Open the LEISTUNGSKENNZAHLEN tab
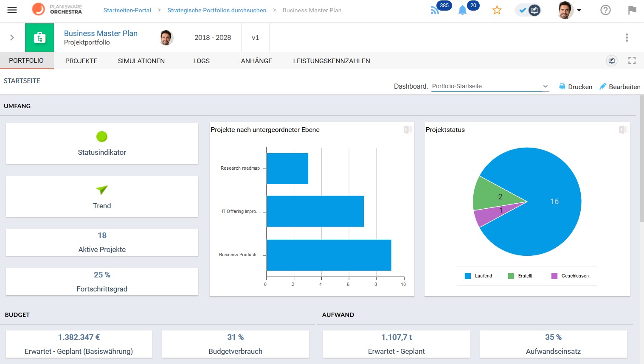 [331, 61]
